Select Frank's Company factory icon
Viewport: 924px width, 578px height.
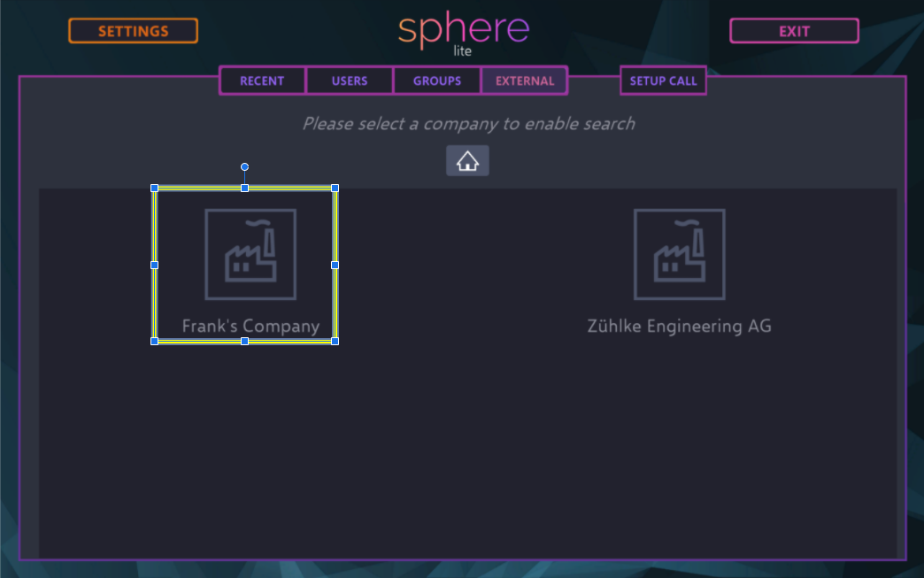250,255
